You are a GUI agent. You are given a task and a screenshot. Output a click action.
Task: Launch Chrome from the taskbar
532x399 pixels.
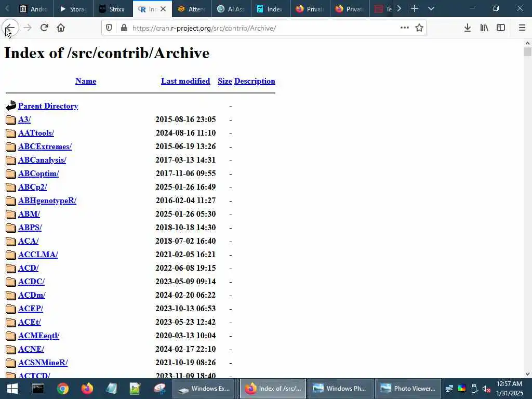click(62, 389)
